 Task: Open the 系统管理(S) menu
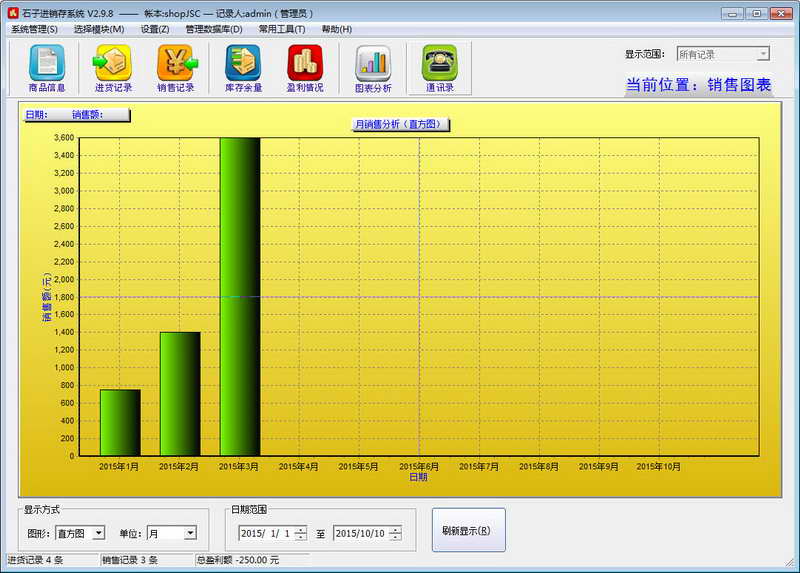(x=34, y=30)
